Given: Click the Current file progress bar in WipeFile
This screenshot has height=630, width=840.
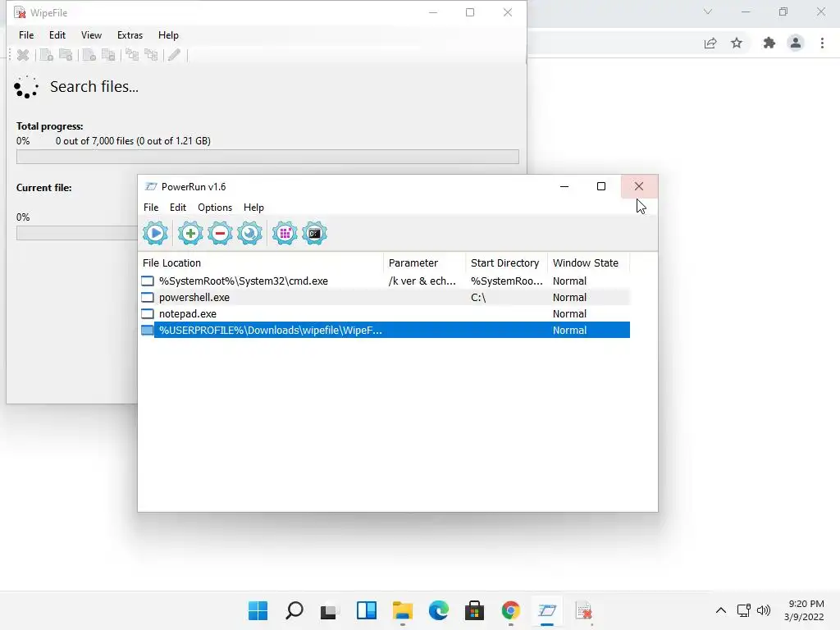Looking at the screenshot, I should click(x=76, y=232).
